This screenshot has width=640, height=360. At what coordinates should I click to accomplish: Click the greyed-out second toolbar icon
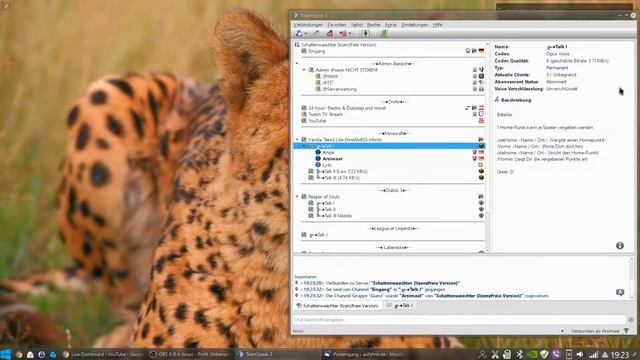316,34
